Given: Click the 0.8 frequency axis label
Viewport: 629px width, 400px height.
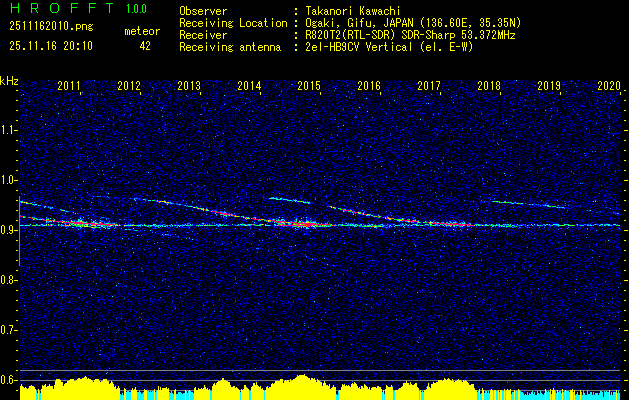Looking at the screenshot, I should (x=8, y=280).
